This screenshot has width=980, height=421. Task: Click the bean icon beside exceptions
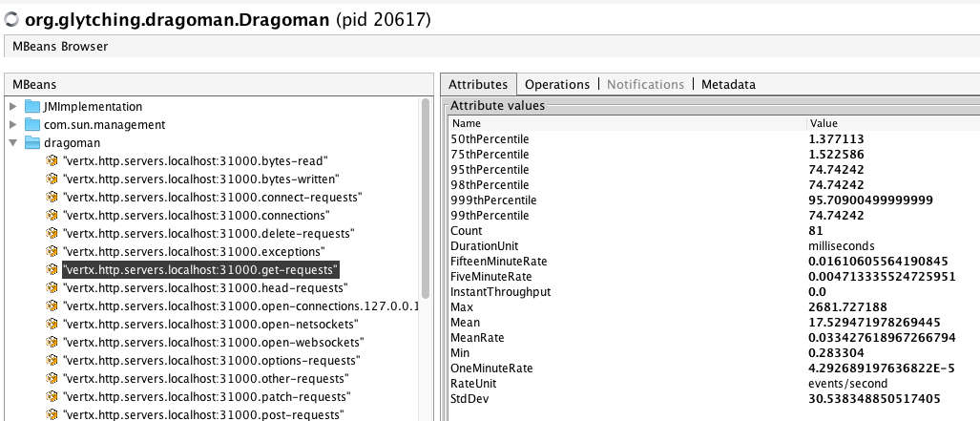52,252
